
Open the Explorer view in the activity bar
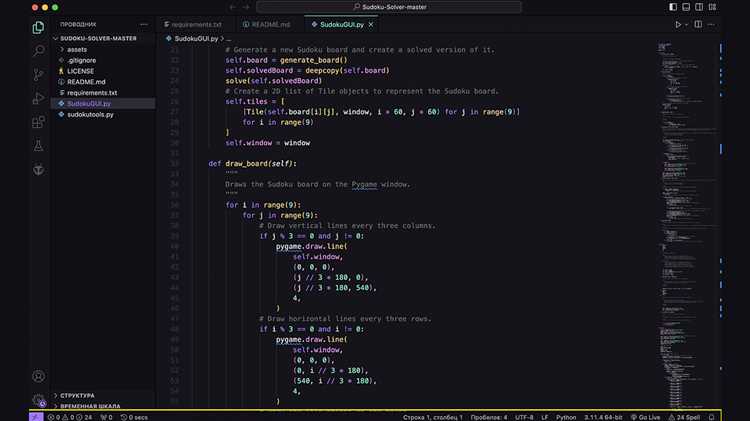click(38, 27)
